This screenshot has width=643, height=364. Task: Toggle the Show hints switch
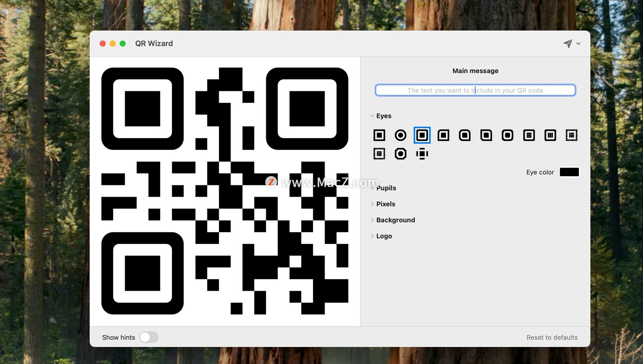[149, 337]
